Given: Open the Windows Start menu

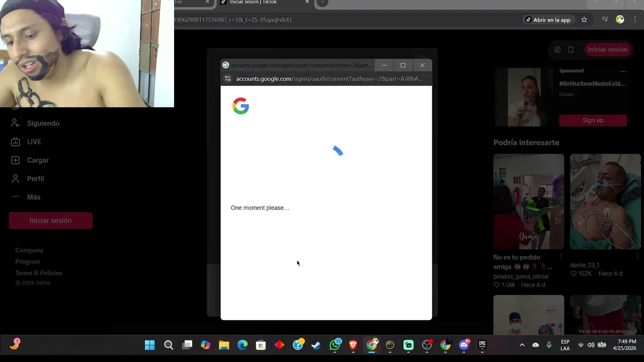Looking at the screenshot, I should coord(150,345).
